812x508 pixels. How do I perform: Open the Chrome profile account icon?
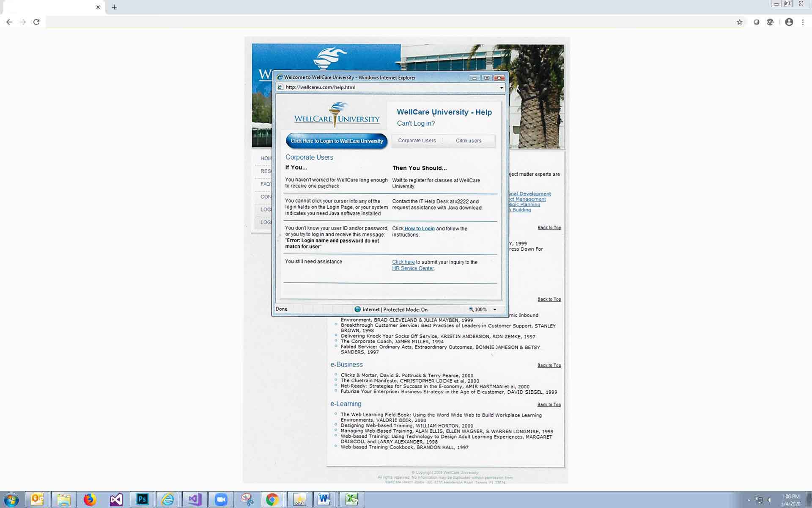coord(789,22)
